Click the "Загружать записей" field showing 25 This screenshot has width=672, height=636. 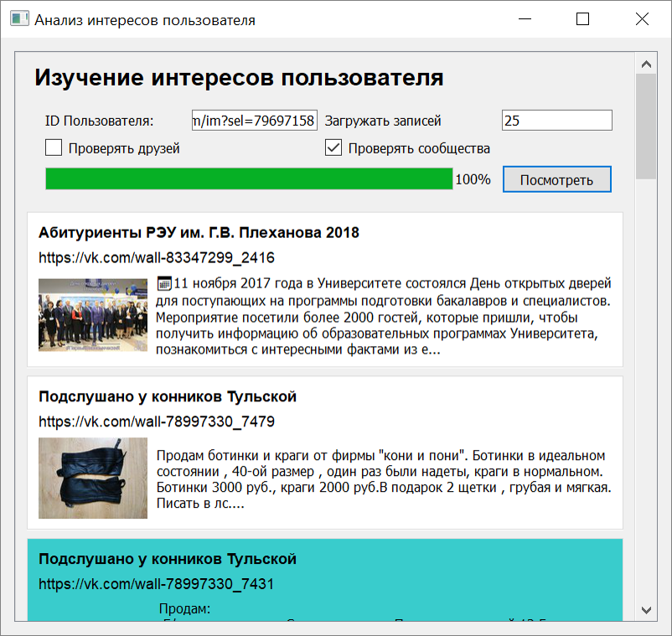(x=556, y=120)
